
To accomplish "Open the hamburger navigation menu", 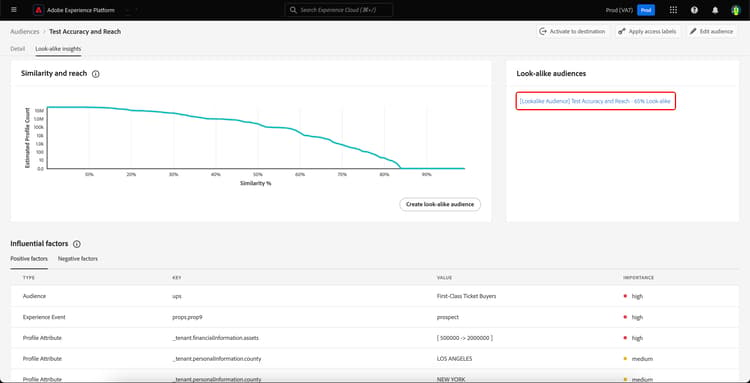I will [x=13, y=10].
